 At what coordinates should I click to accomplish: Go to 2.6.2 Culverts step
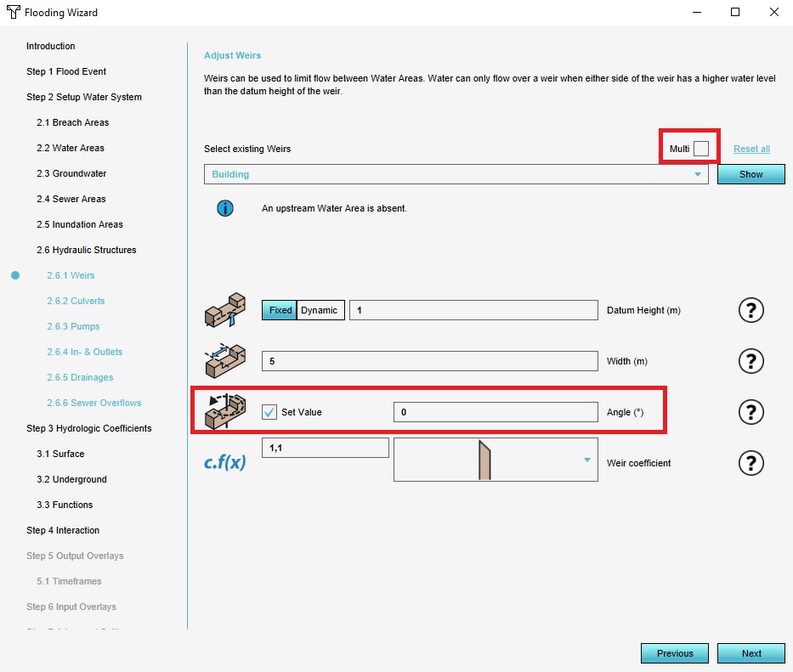tap(76, 301)
